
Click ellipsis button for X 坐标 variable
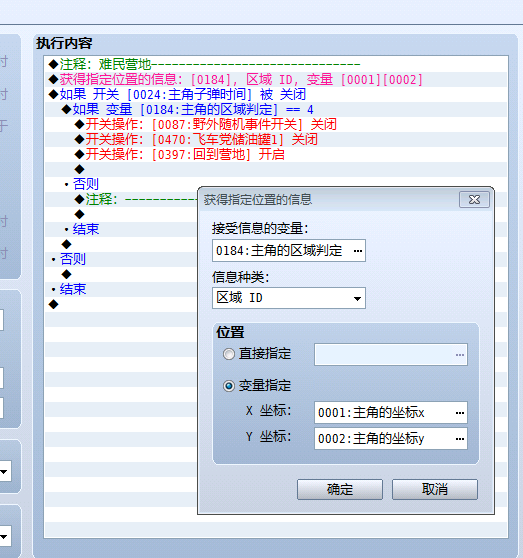[x=460, y=413]
